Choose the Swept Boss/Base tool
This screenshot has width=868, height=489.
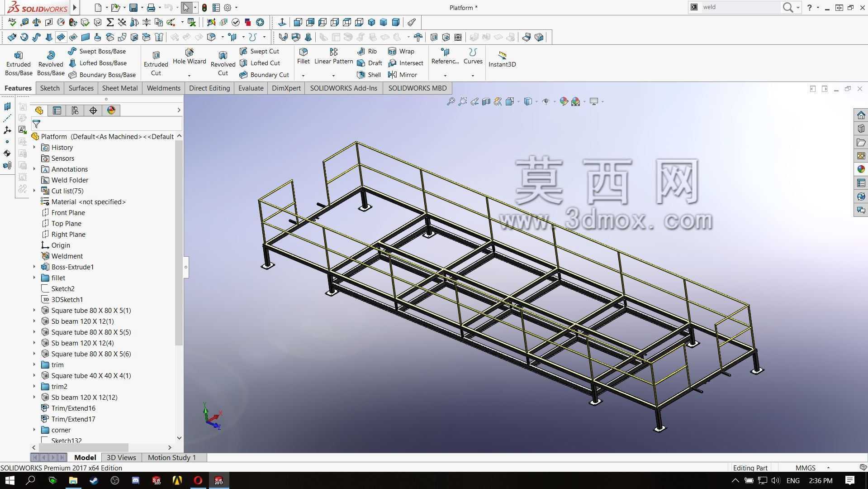click(x=97, y=51)
